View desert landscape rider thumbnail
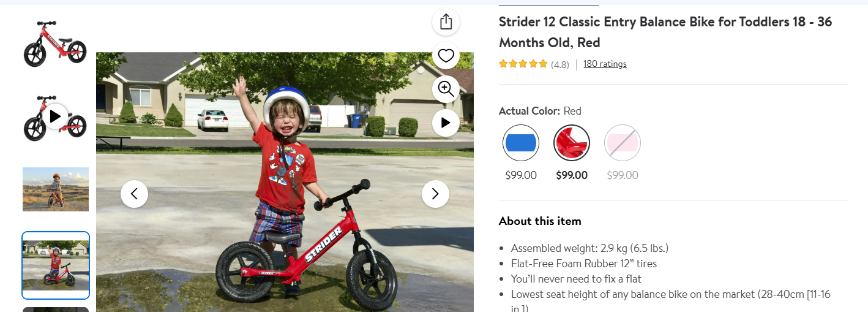The image size is (868, 312). click(56, 189)
